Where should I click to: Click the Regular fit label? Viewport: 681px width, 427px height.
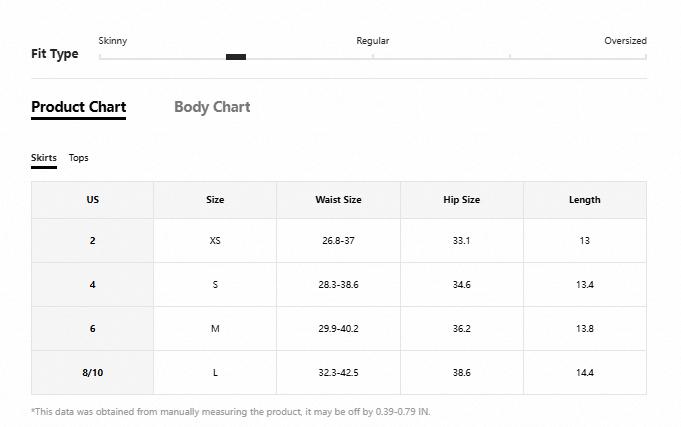pyautogui.click(x=373, y=41)
